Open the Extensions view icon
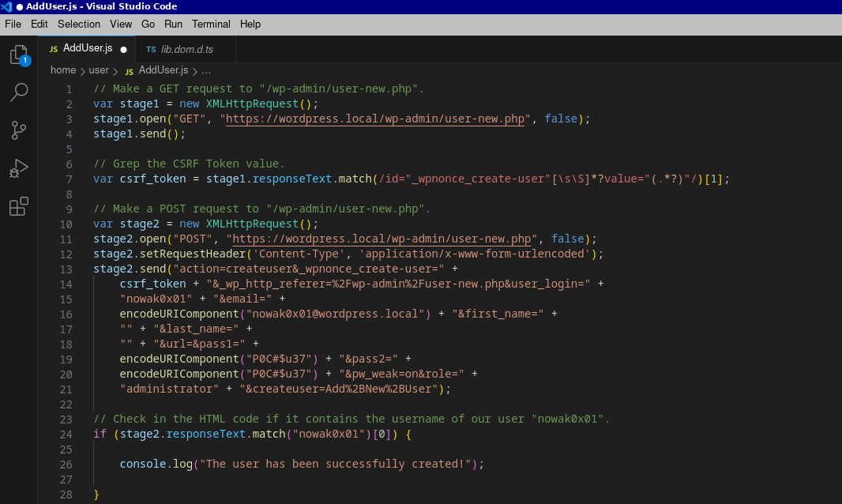The width and height of the screenshot is (842, 504). (19, 206)
